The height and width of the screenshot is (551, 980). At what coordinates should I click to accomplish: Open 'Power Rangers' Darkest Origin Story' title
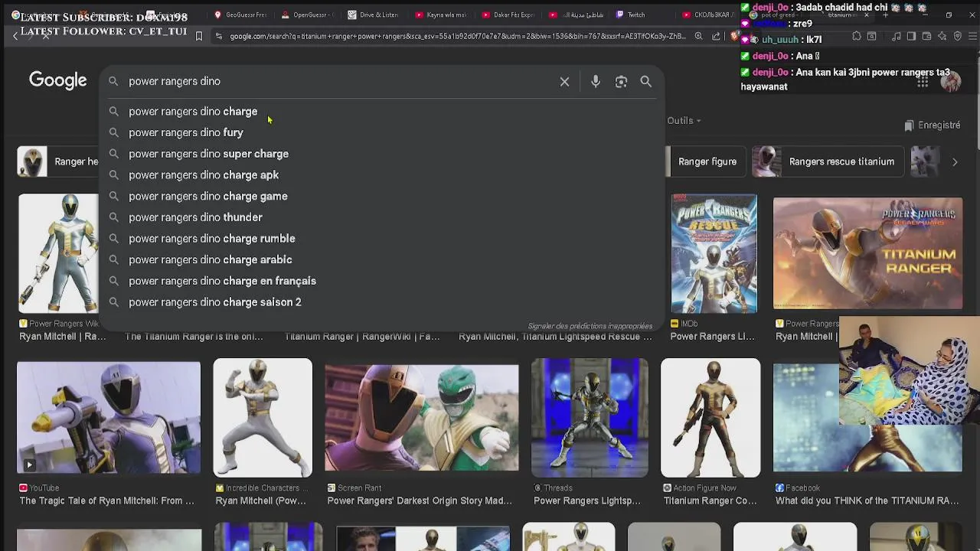(420, 501)
